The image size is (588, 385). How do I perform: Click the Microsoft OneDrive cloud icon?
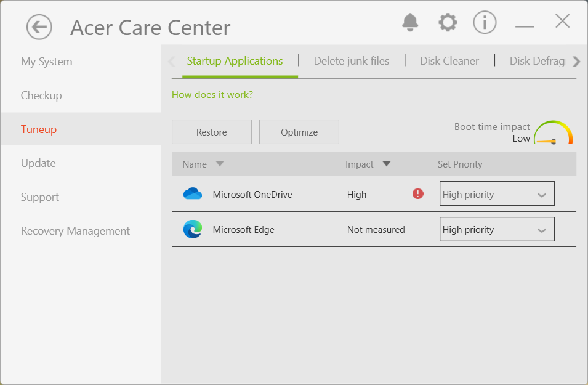coord(193,193)
